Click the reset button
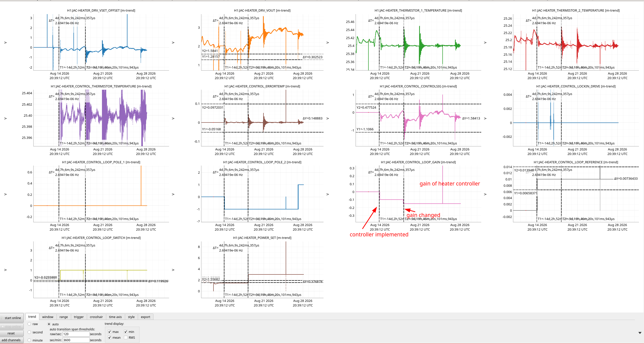 pos(11,333)
